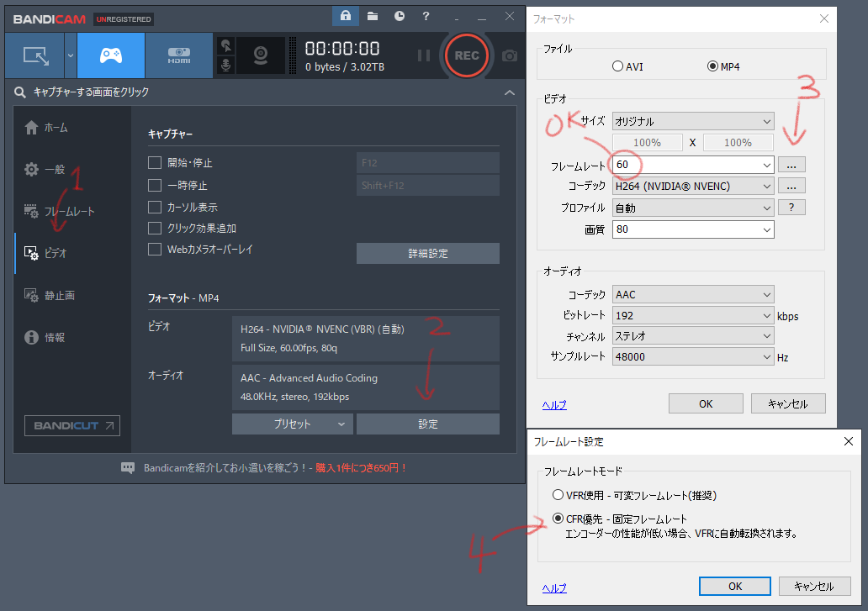Start recording with the REC button
The image size is (868, 611).
tap(467, 55)
